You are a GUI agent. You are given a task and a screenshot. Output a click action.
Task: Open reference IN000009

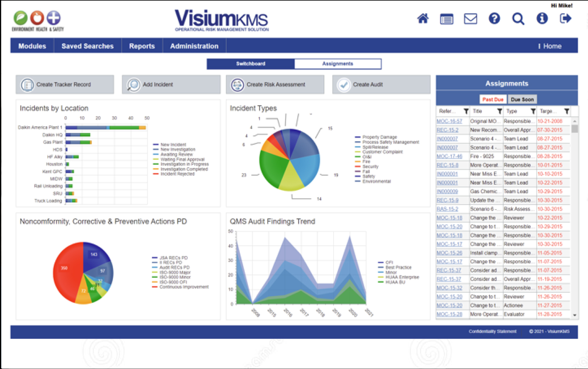447,191
